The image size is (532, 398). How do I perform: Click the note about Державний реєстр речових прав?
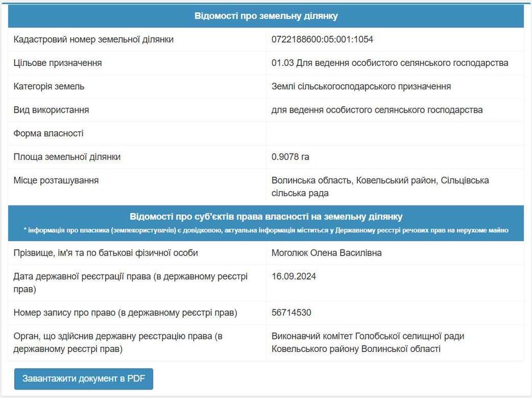266,230
